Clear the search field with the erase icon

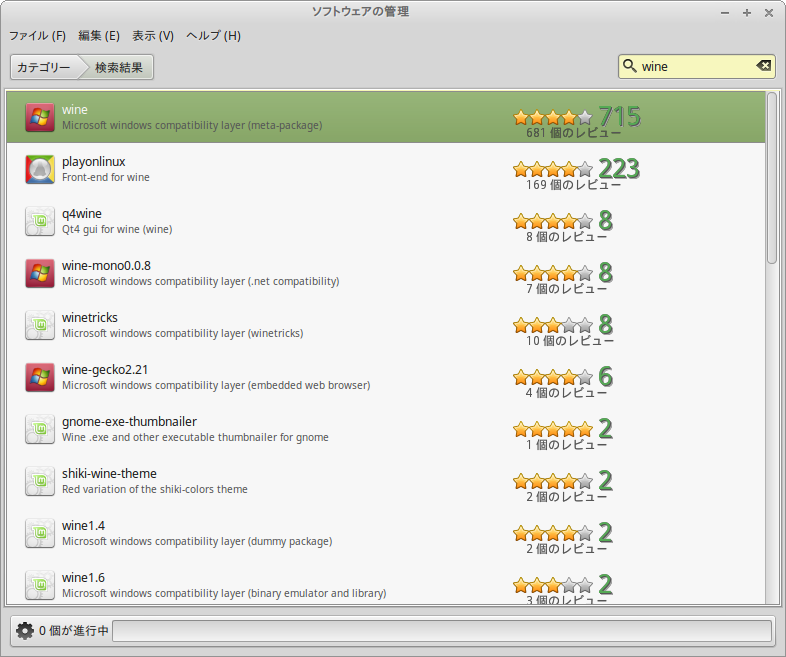(x=763, y=66)
